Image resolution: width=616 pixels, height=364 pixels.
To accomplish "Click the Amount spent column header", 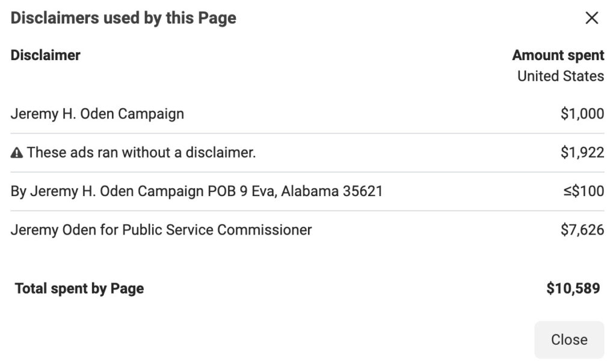I will pos(558,55).
